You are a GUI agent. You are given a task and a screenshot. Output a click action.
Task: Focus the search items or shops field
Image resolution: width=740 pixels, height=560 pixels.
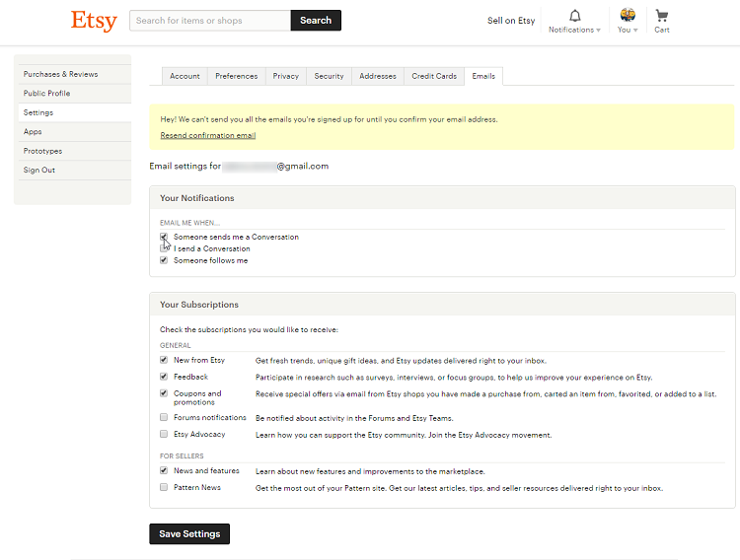pos(210,21)
